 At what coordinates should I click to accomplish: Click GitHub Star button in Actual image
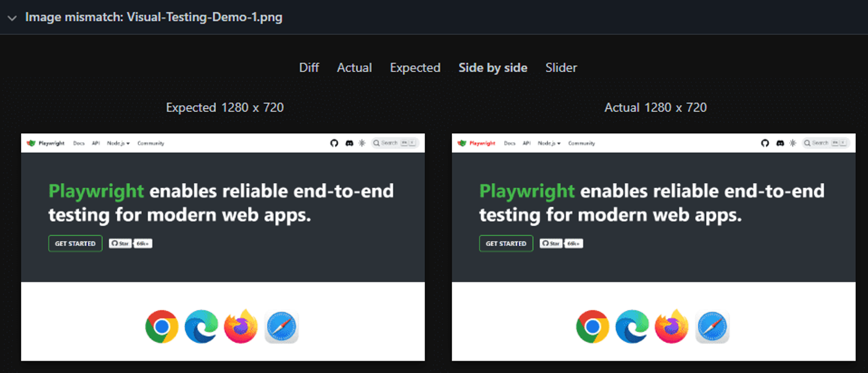[x=551, y=243]
